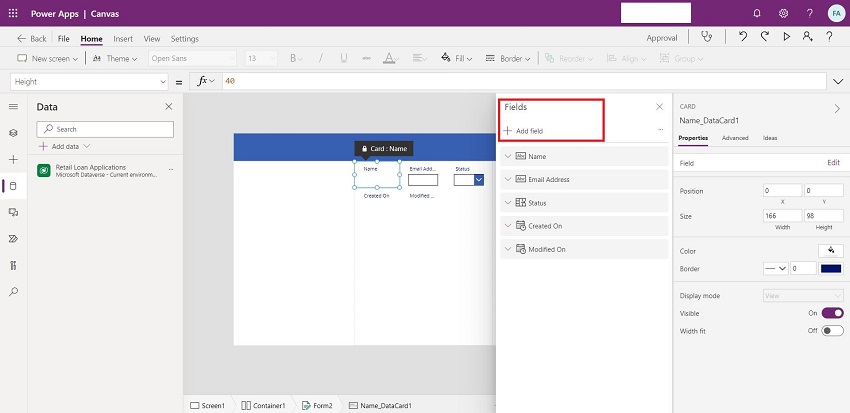
Task: Apply strikethrough formatting
Action: click(x=366, y=59)
